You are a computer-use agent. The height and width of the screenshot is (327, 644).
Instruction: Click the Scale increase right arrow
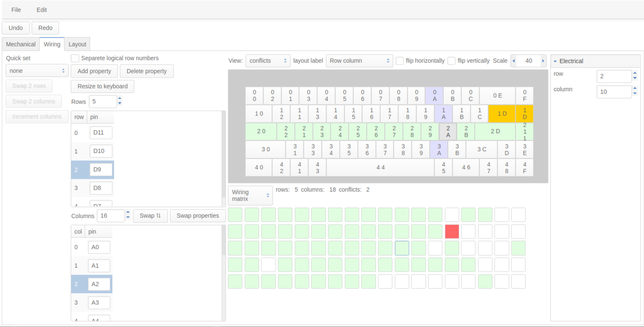click(543, 61)
